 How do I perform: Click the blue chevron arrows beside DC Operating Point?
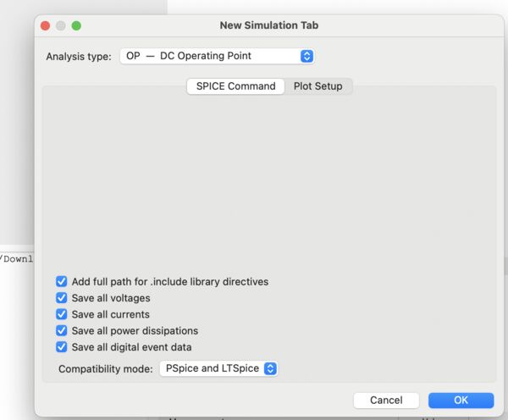[306, 56]
